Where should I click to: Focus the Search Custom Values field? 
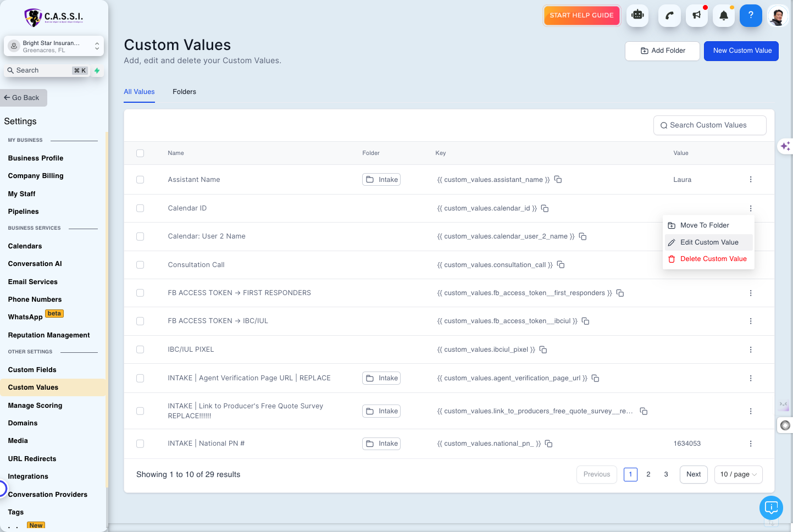(709, 125)
